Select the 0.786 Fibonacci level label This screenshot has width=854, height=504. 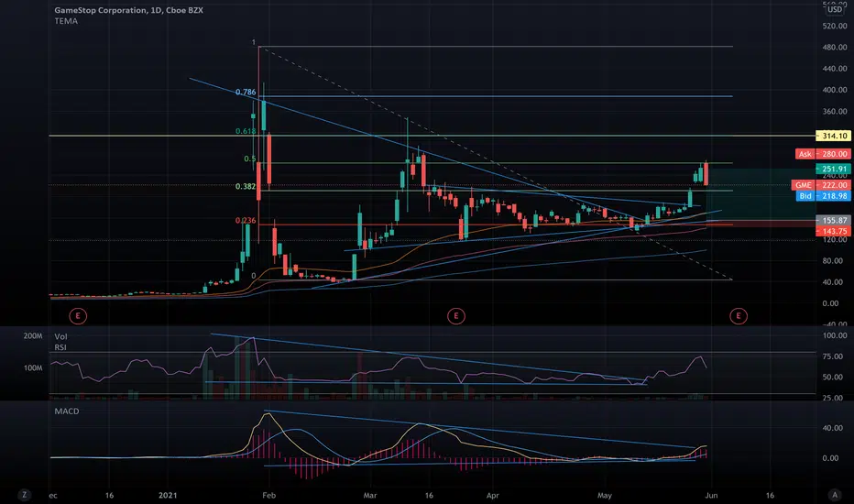coord(246,92)
